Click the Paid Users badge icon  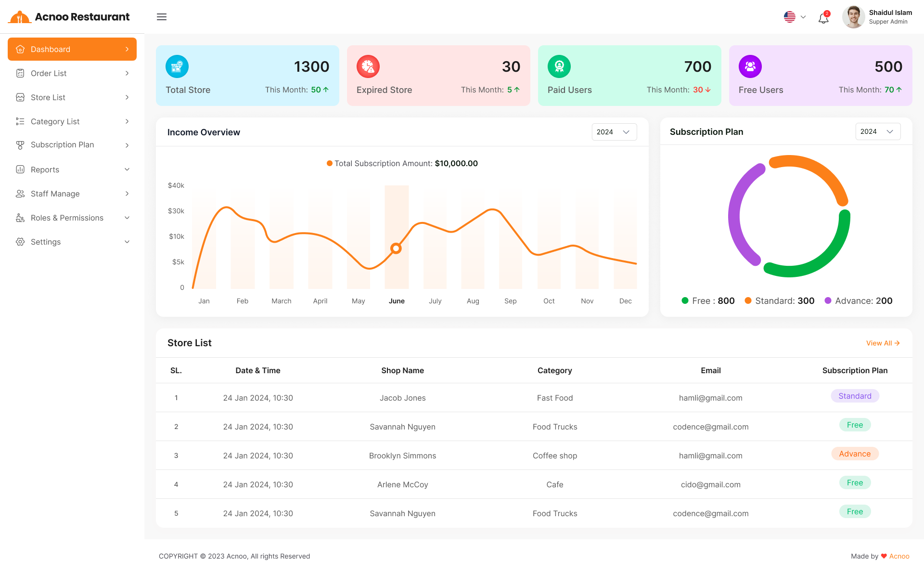click(x=559, y=66)
